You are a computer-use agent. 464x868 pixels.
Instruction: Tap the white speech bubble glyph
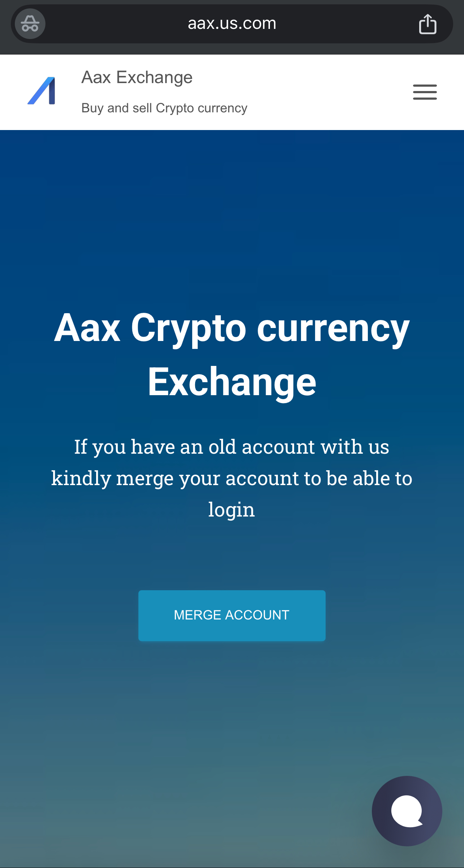(407, 811)
